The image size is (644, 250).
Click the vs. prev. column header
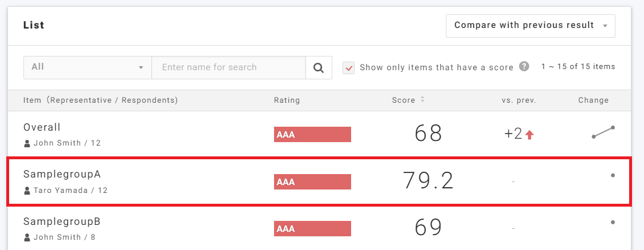click(518, 100)
